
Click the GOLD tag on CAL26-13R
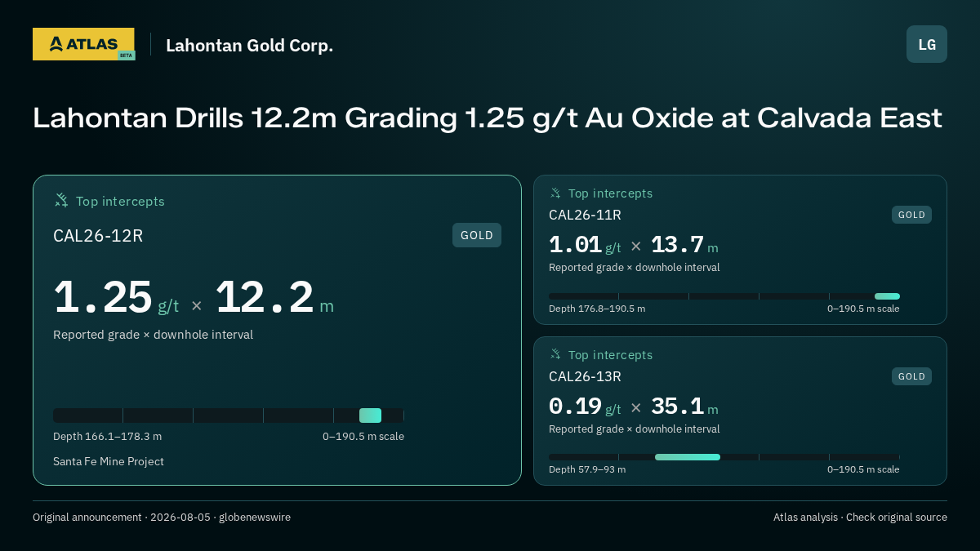911,376
